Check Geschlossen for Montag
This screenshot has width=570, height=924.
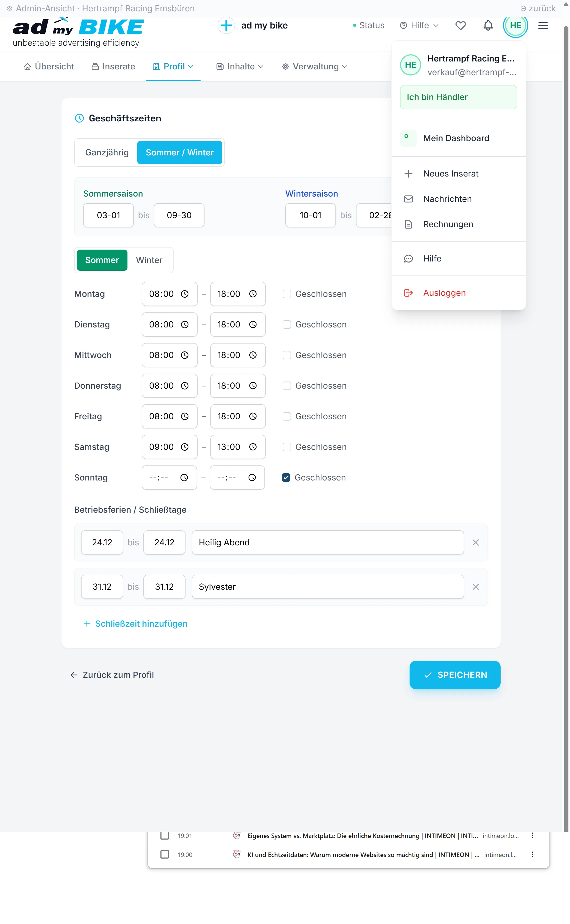tap(287, 294)
